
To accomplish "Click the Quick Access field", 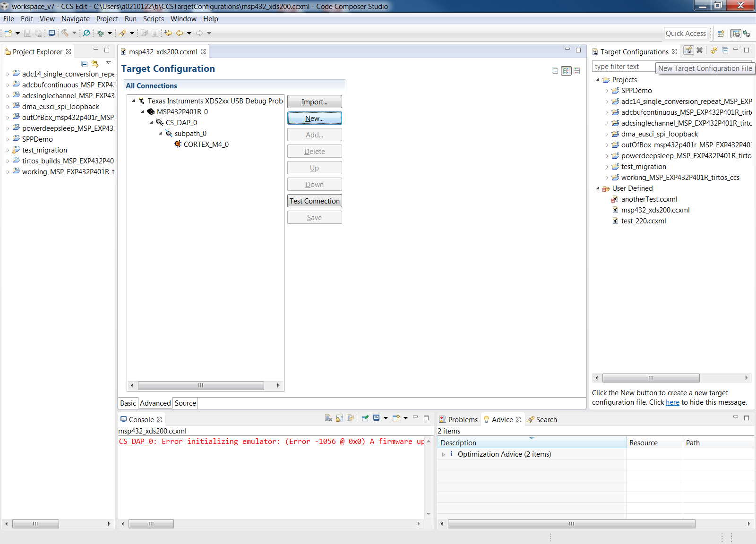I will coord(686,34).
